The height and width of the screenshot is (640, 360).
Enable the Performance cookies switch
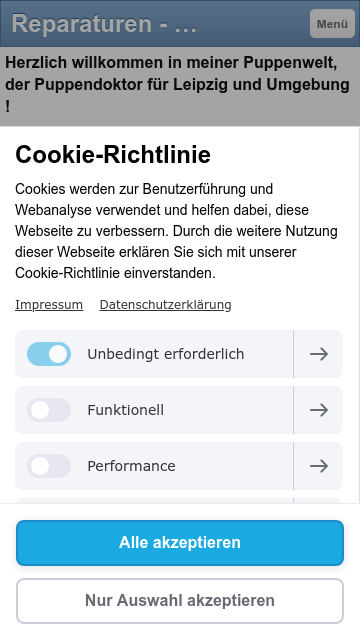tap(49, 466)
